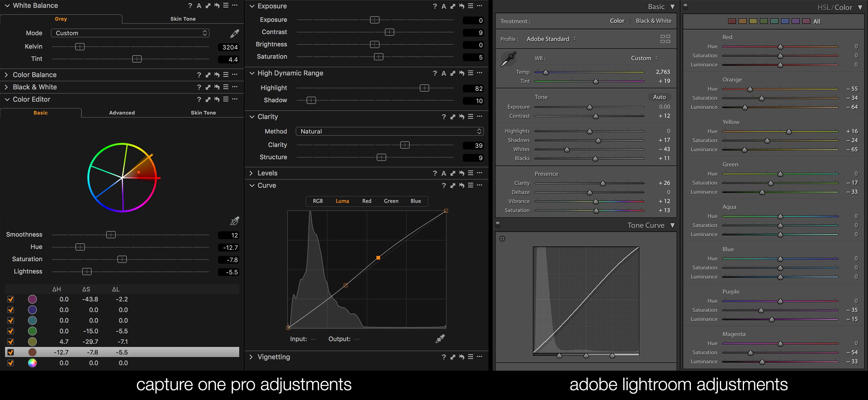Open help for High Dynamic Range panel

(x=435, y=73)
